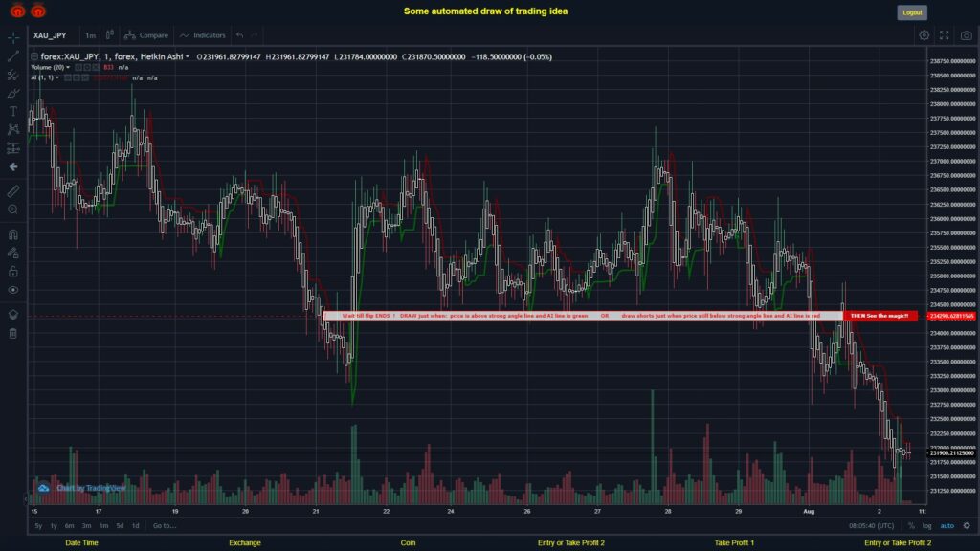Click the Exchange column header
This screenshot has height=551, width=980.
pos(245,543)
